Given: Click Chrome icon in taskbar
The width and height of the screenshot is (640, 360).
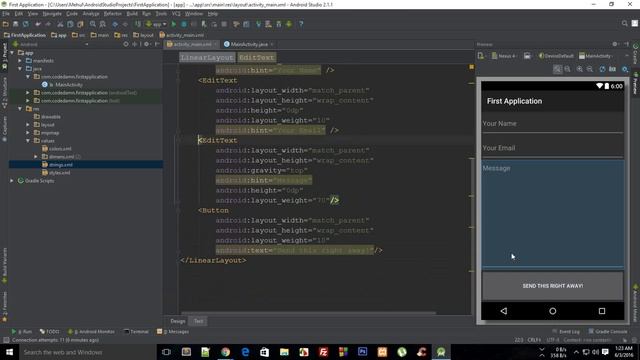Looking at the screenshot, I should click(x=225, y=352).
